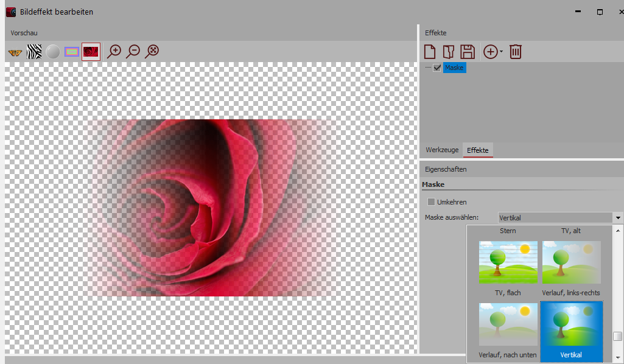Open the add effect plus dropdown
The height and width of the screenshot is (364, 624).
(x=493, y=52)
